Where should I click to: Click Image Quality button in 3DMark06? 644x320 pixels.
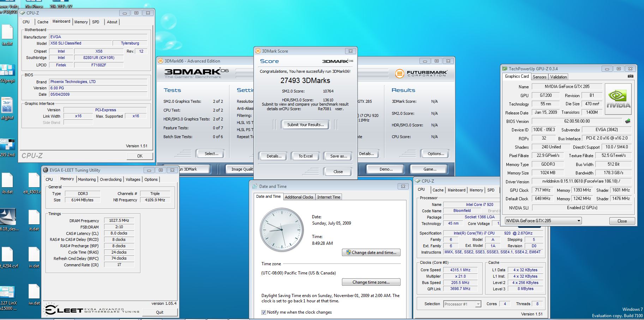coord(240,169)
